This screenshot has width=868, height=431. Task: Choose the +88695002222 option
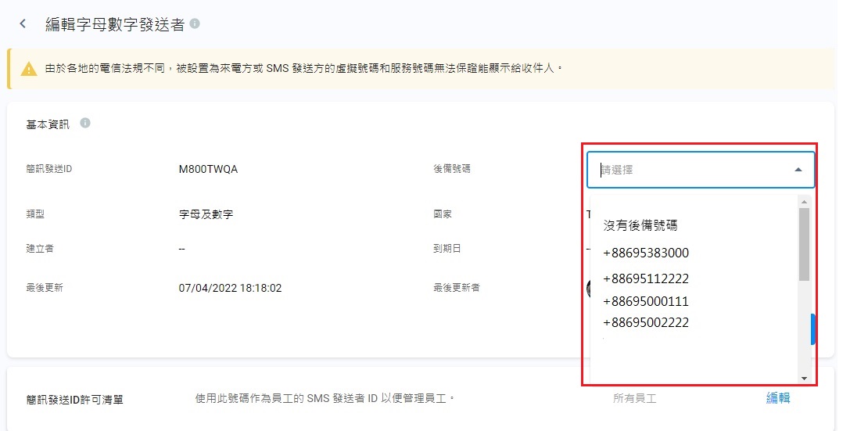coord(646,322)
